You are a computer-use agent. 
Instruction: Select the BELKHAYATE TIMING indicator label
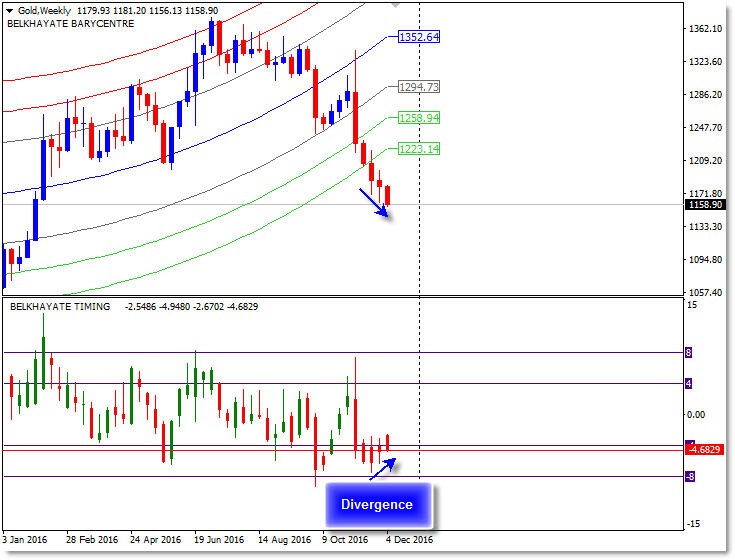pos(60,306)
